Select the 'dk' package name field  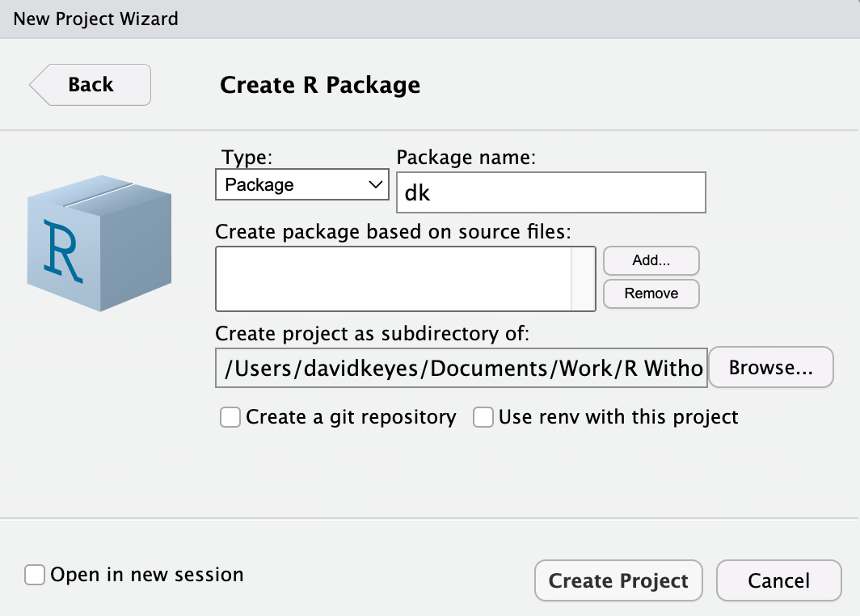click(550, 192)
